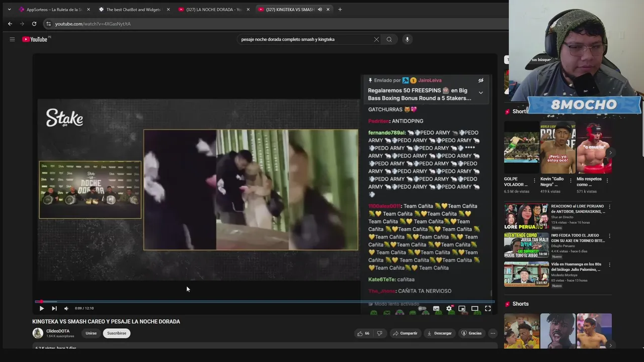Image resolution: width=644 pixels, height=362 pixels.
Task: Dislike the video with thumbs down
Action: pyautogui.click(x=379, y=333)
